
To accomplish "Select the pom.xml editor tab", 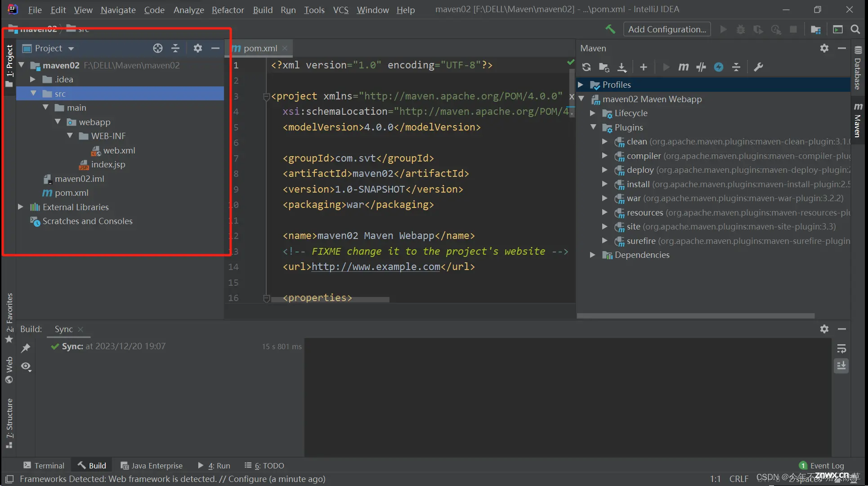I will coord(260,48).
